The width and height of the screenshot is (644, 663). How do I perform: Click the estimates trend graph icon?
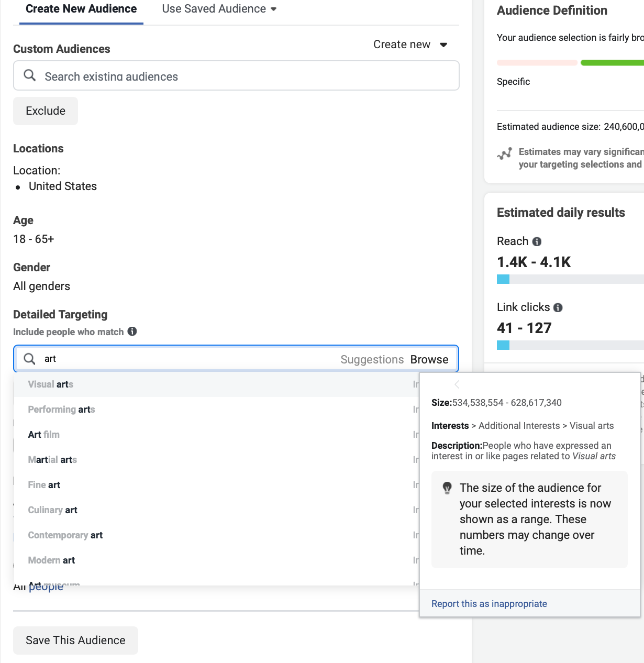[x=505, y=153]
